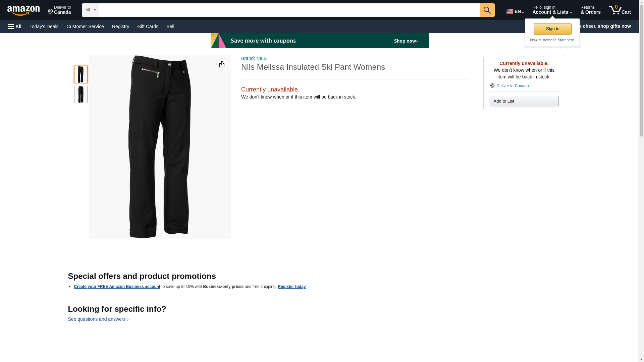Click the search magnifier button

click(487, 10)
